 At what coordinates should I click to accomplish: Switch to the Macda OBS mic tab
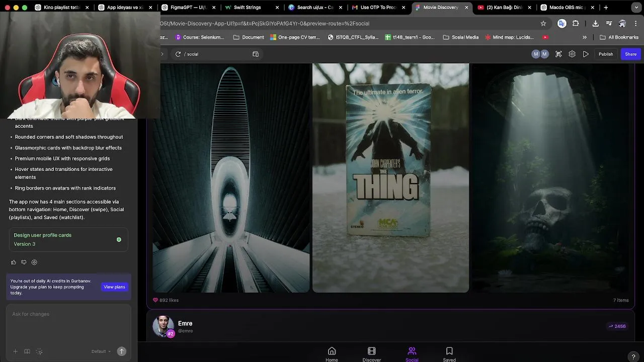click(568, 8)
